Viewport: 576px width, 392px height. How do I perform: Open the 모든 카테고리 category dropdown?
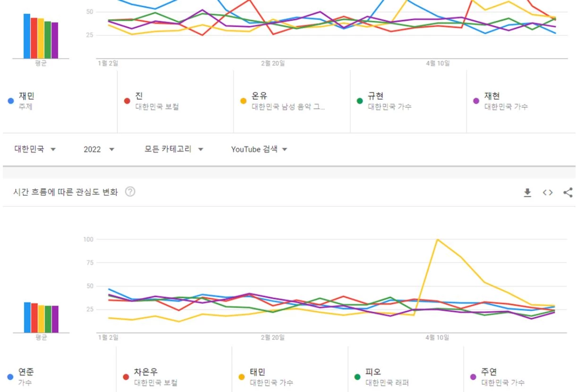pyautogui.click(x=174, y=149)
